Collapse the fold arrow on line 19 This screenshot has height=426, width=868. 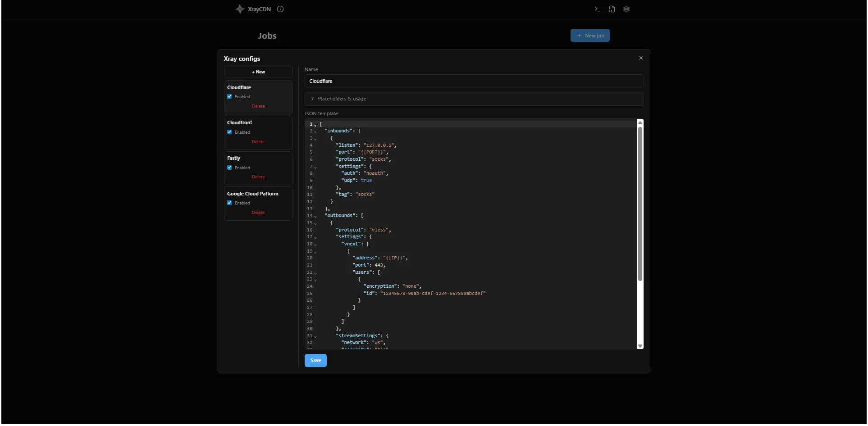click(x=315, y=252)
